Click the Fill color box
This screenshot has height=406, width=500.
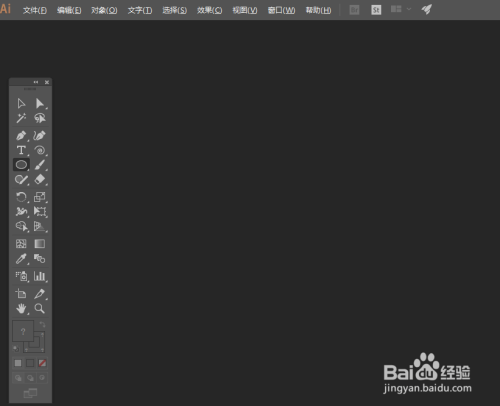pyautogui.click(x=23, y=331)
